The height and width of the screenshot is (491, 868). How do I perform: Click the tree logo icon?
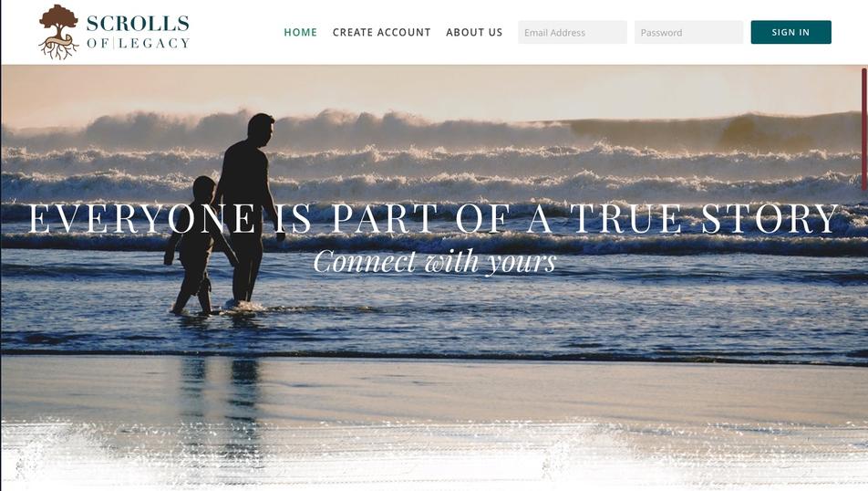pos(58,32)
